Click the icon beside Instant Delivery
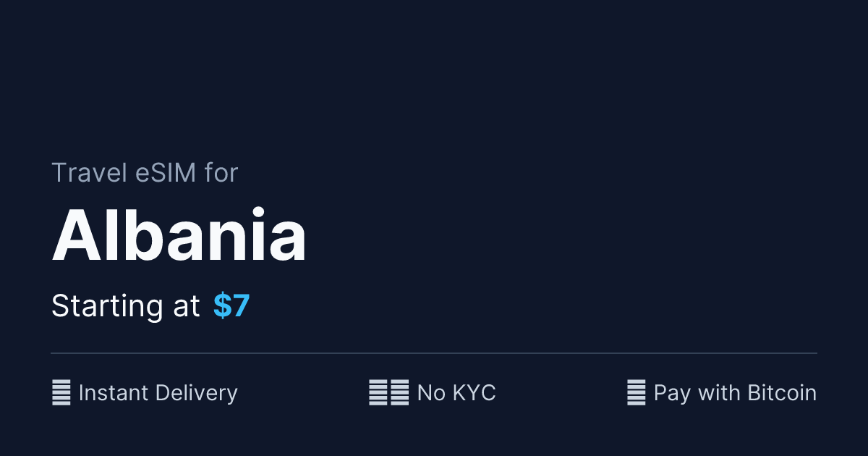This screenshot has width=868, height=456. (61, 393)
